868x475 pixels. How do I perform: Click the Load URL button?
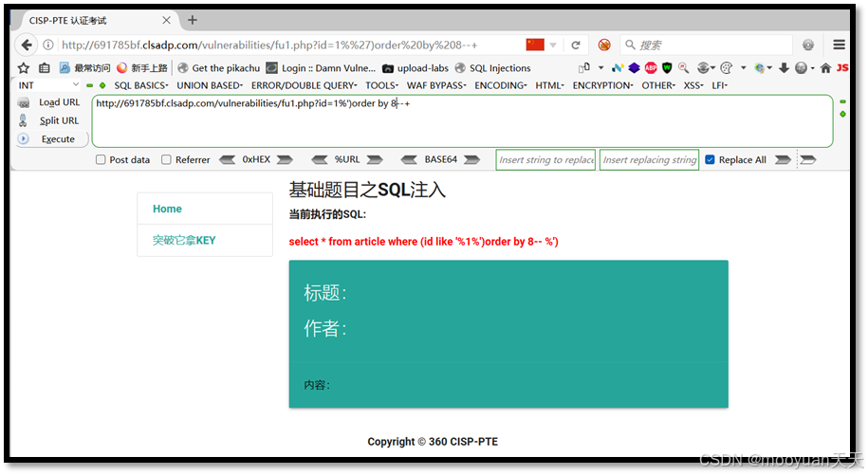click(x=50, y=102)
